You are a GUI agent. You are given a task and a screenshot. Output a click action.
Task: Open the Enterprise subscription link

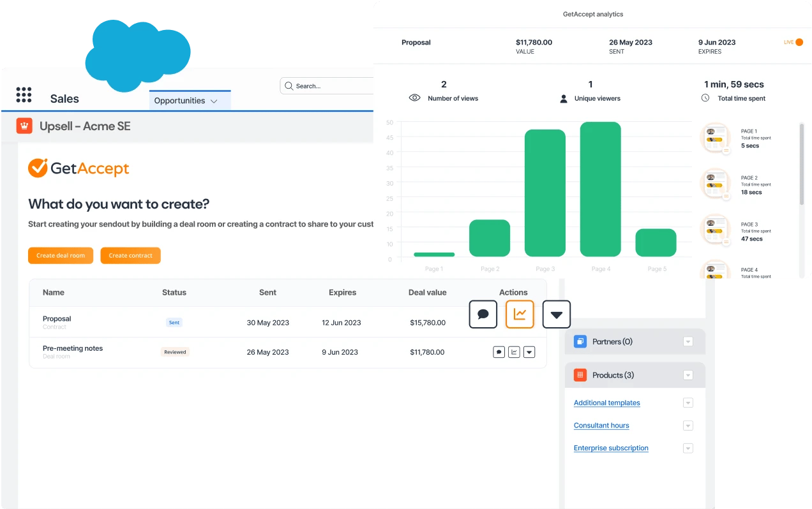611,448
